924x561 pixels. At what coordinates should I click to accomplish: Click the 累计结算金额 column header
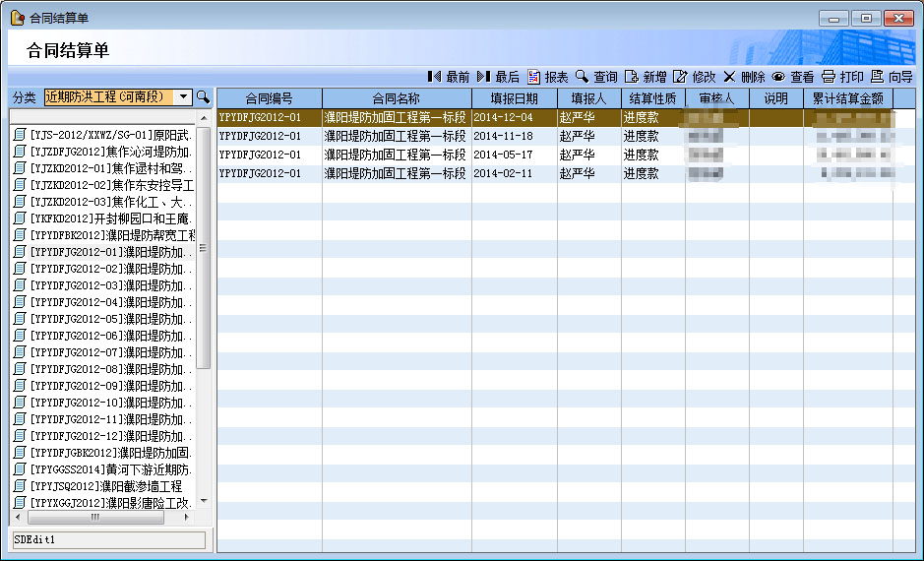coord(847,98)
